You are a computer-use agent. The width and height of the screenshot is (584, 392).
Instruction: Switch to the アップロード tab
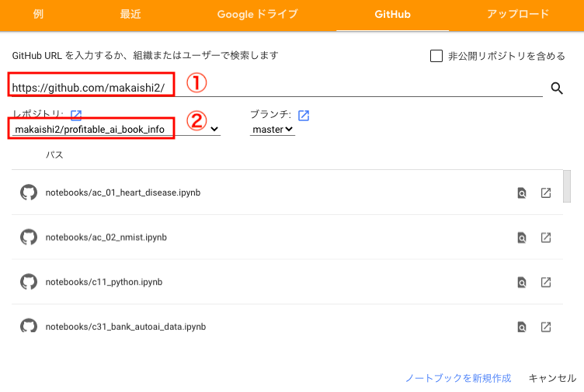[518, 14]
